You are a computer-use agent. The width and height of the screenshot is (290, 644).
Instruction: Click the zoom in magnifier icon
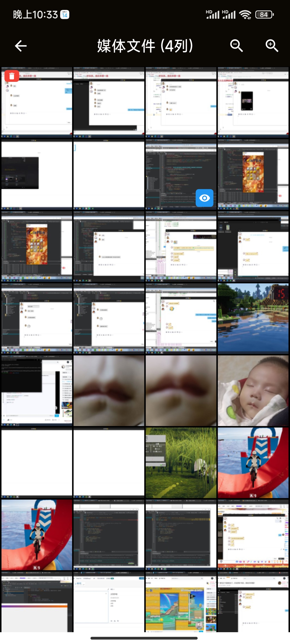(x=272, y=46)
